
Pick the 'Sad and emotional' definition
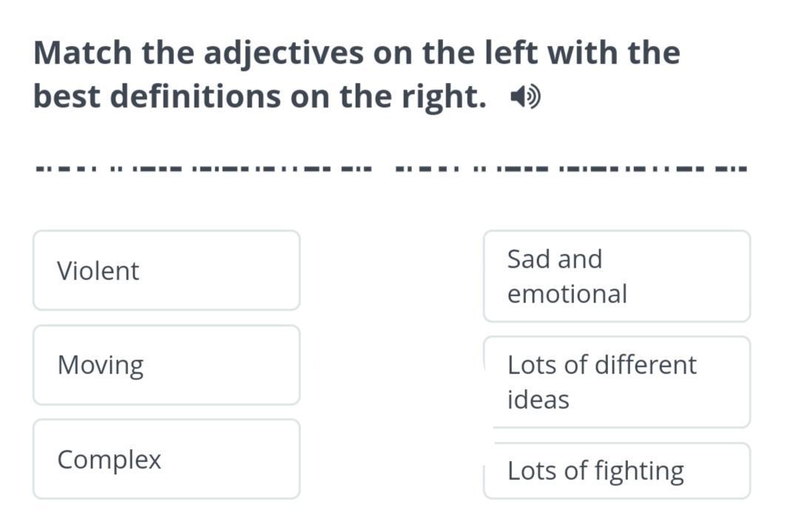pyautogui.click(x=616, y=276)
